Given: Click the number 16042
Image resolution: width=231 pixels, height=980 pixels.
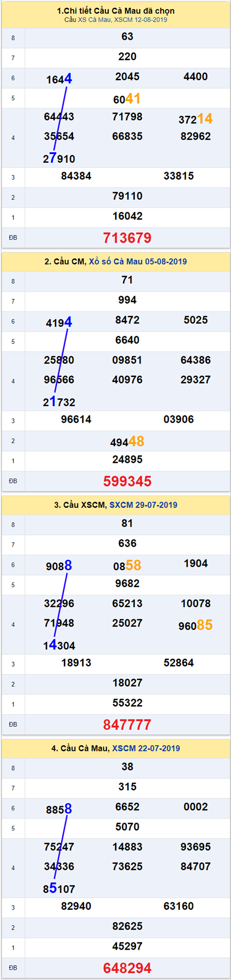Looking at the screenshot, I should pos(127,217).
